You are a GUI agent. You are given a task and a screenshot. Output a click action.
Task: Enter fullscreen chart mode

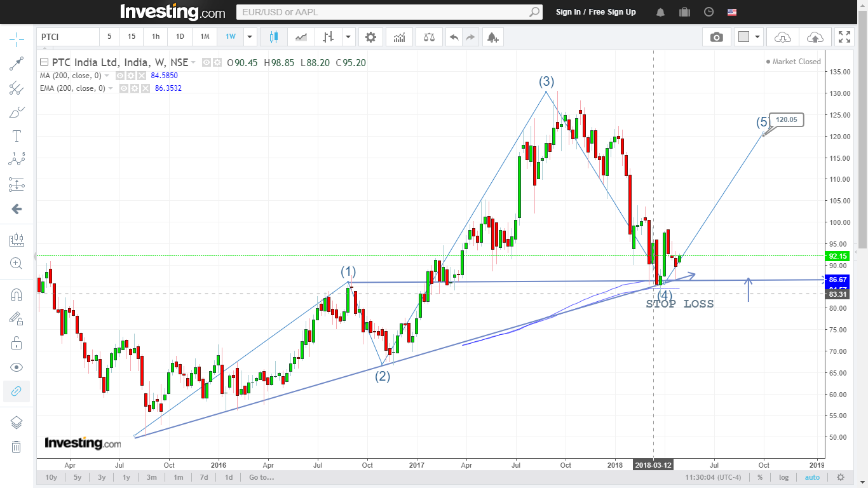pyautogui.click(x=844, y=37)
